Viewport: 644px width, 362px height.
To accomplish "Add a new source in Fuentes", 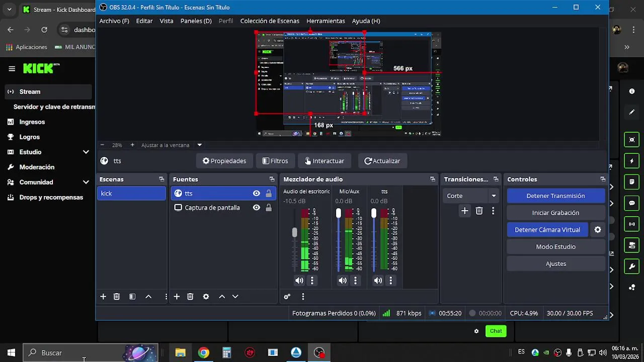I will (x=177, y=297).
